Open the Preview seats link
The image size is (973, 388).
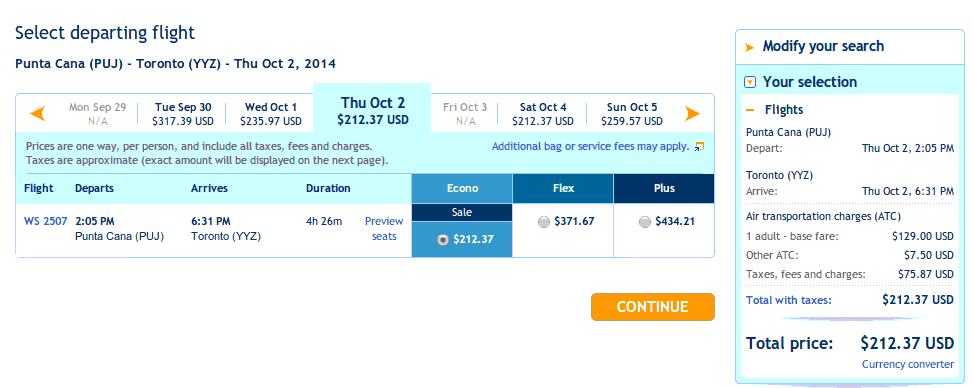pyautogui.click(x=383, y=228)
